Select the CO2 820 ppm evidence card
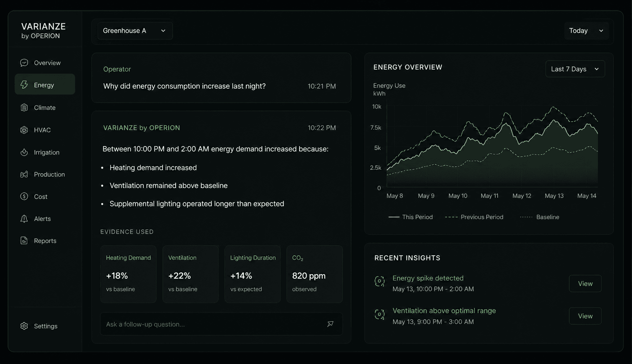The height and width of the screenshot is (364, 632). [314, 274]
